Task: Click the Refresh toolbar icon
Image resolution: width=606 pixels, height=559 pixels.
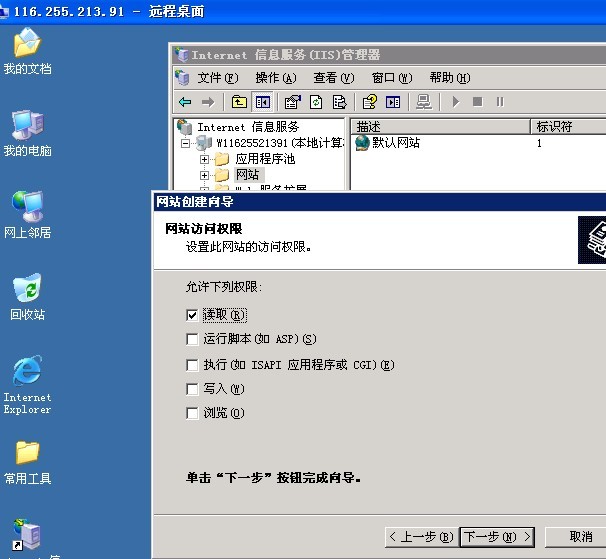Action: [316, 102]
